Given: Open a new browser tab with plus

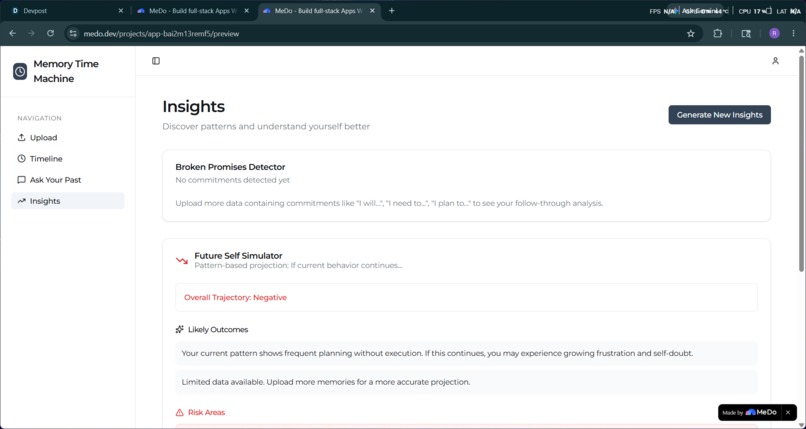Looking at the screenshot, I should [x=392, y=11].
